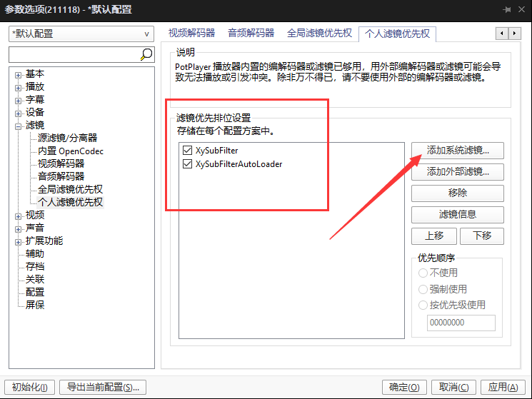Viewport: 532px width, 399px height.
Task: Click the 添加外部滤镜 button
Action: (x=457, y=171)
